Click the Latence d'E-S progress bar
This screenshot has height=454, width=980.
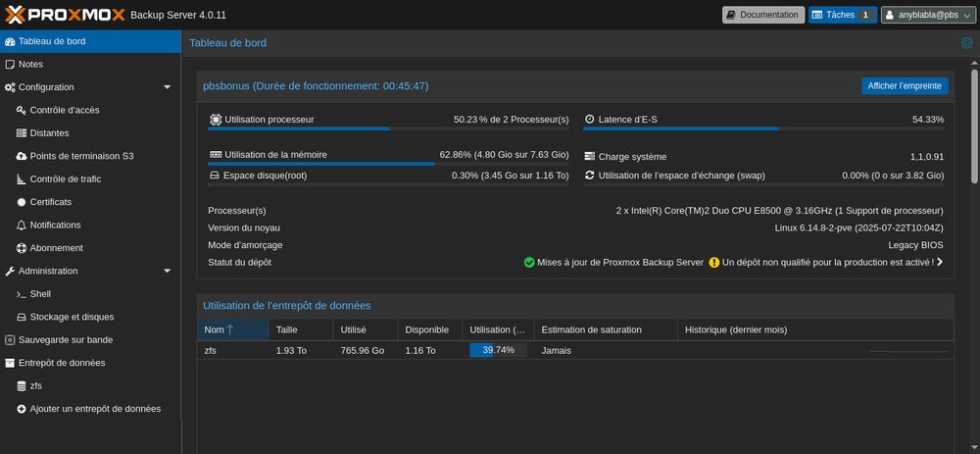[x=763, y=128]
